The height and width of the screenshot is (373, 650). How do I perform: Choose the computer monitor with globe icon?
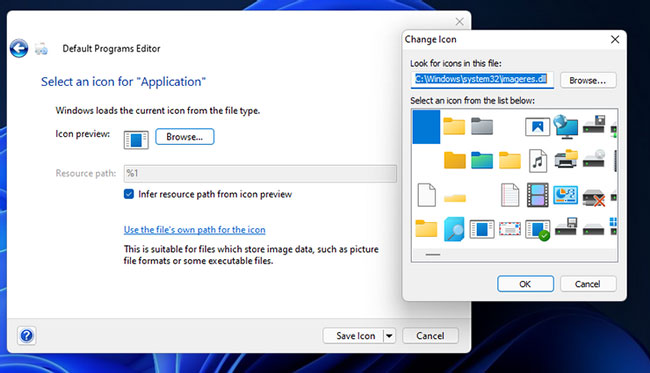[565, 127]
